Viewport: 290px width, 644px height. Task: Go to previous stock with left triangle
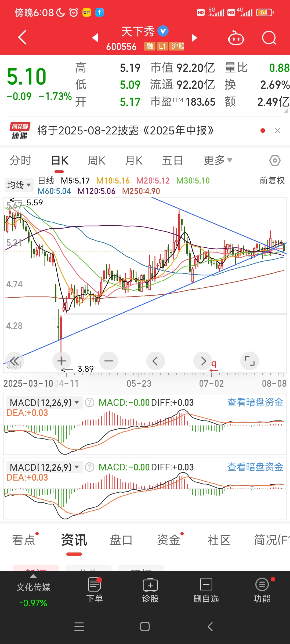click(95, 38)
